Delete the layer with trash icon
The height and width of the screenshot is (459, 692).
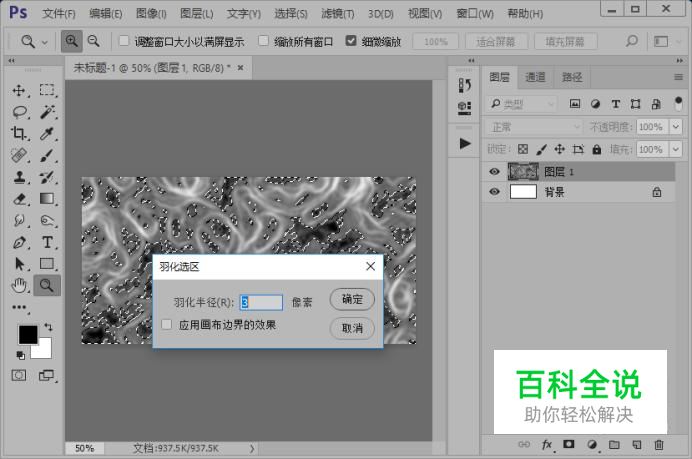click(659, 444)
